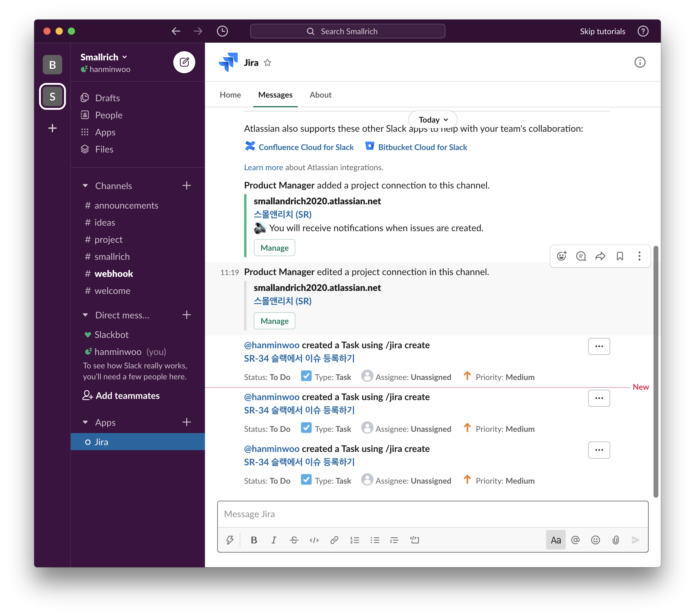Switch to the About tab
The height and width of the screenshot is (616, 695).
pos(320,95)
